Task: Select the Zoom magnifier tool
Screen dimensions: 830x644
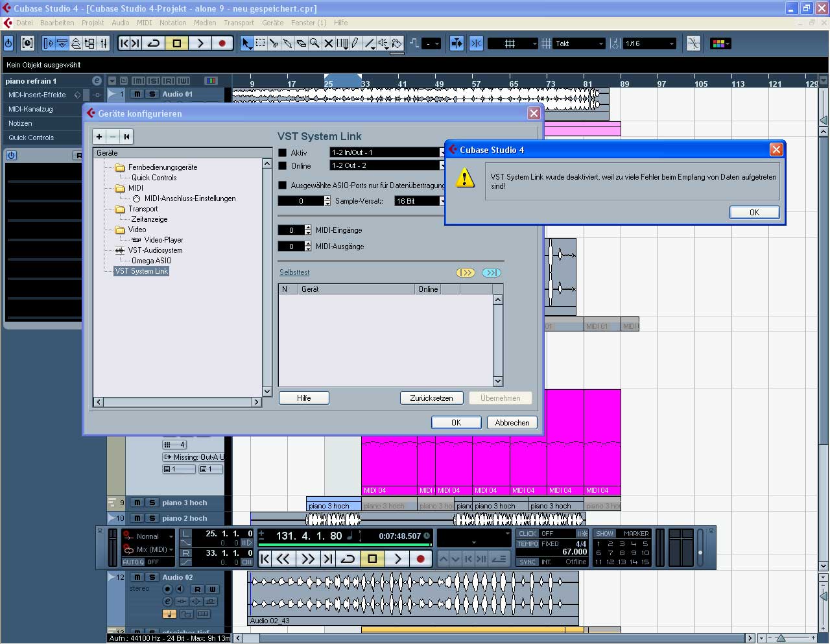Action: tap(314, 43)
